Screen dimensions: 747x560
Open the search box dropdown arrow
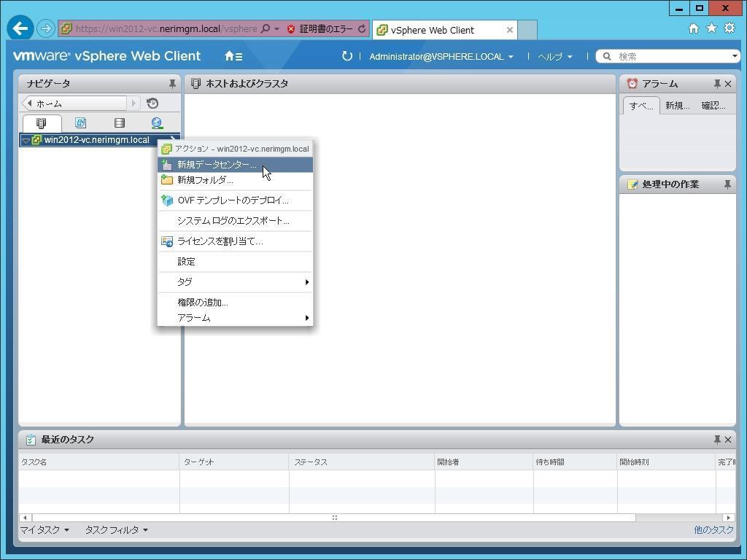(x=735, y=57)
